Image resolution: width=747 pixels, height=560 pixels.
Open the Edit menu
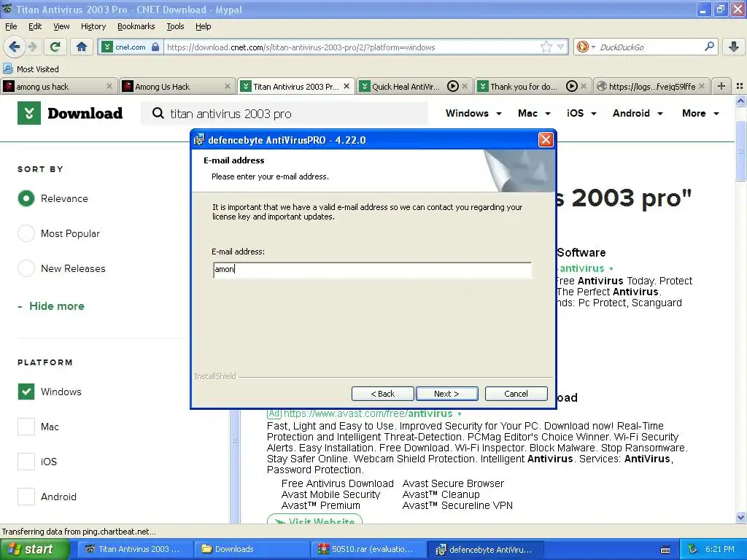(35, 26)
